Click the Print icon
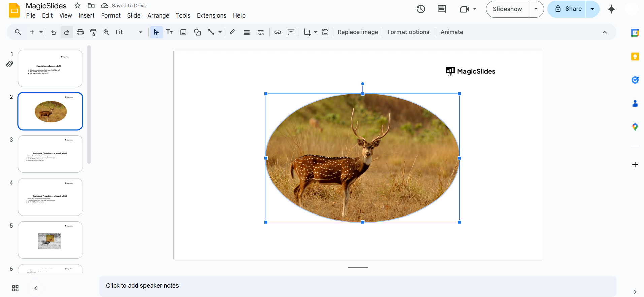The height and width of the screenshot is (297, 644). [x=80, y=32]
